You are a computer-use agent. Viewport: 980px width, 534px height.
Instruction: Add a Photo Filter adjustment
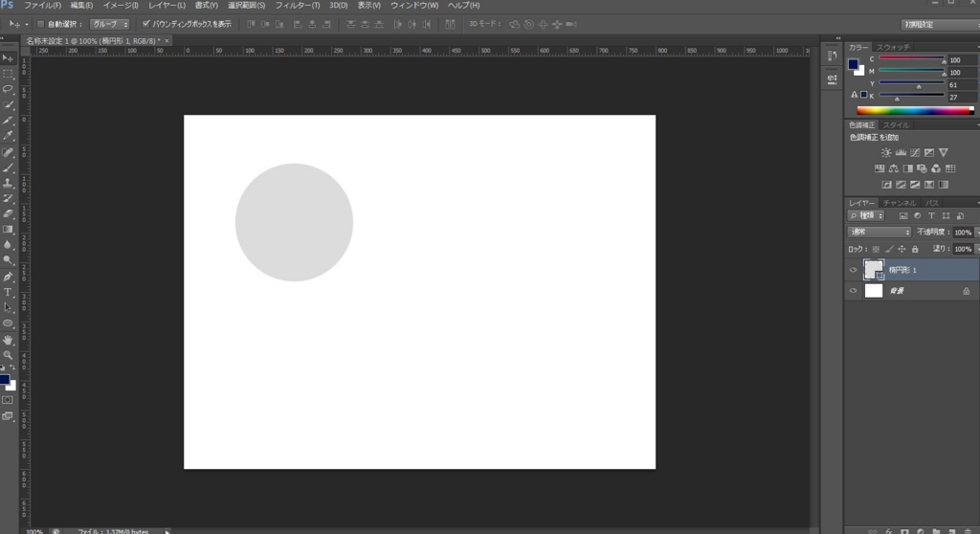(922, 168)
